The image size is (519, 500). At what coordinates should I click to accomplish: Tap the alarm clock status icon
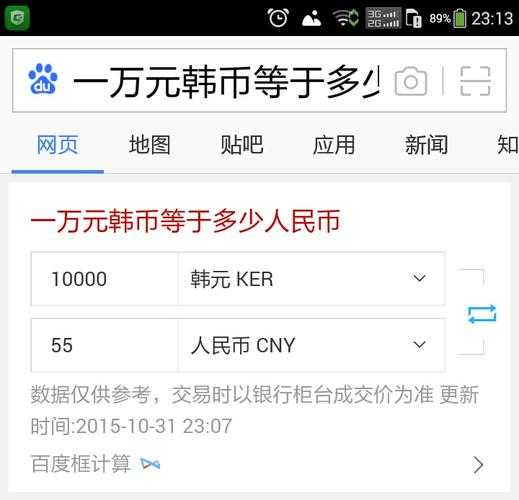(x=278, y=18)
